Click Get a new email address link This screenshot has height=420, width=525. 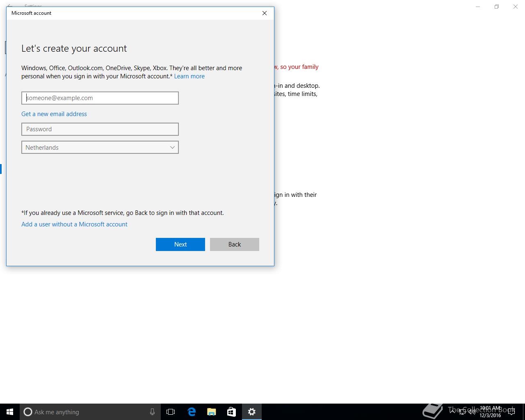click(54, 114)
